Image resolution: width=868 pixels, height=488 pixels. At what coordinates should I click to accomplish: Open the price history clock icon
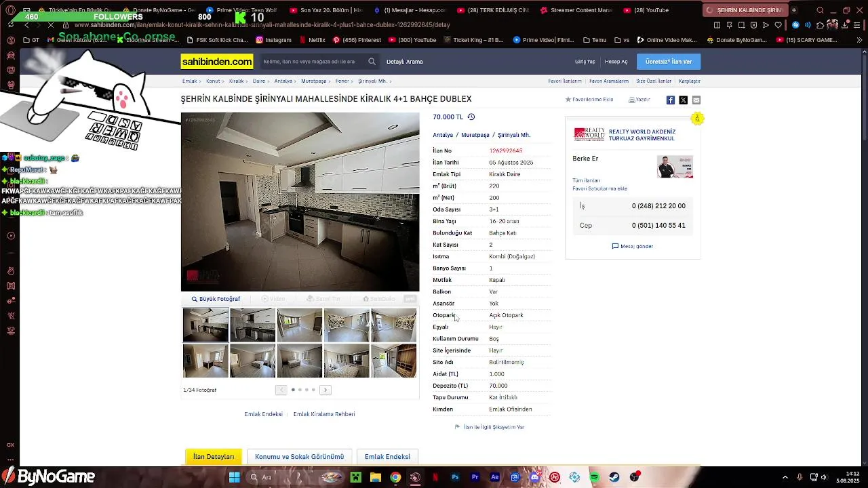click(x=471, y=117)
